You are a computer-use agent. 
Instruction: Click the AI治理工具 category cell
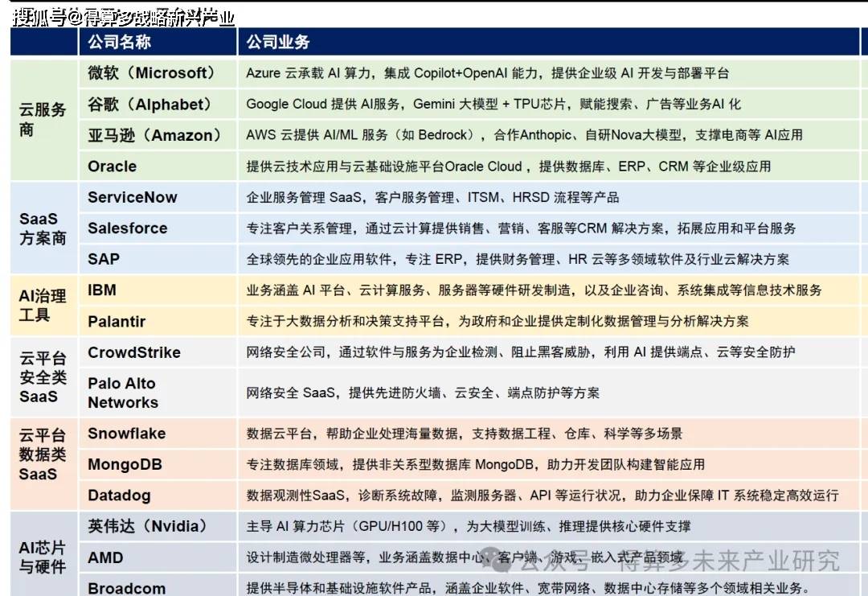pyautogui.click(x=43, y=306)
